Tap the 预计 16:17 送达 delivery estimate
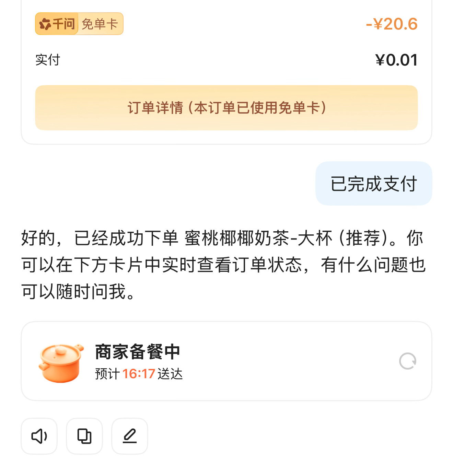 pyautogui.click(x=139, y=374)
